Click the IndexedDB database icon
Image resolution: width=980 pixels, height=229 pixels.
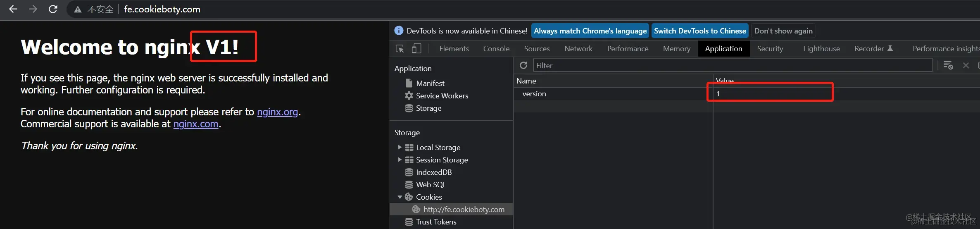pyautogui.click(x=409, y=172)
